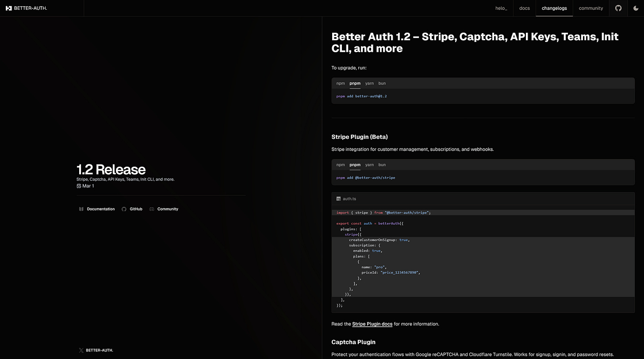Click the 1.2 Release heading
Screen dimensions: 644x359
pyautogui.click(x=111, y=169)
